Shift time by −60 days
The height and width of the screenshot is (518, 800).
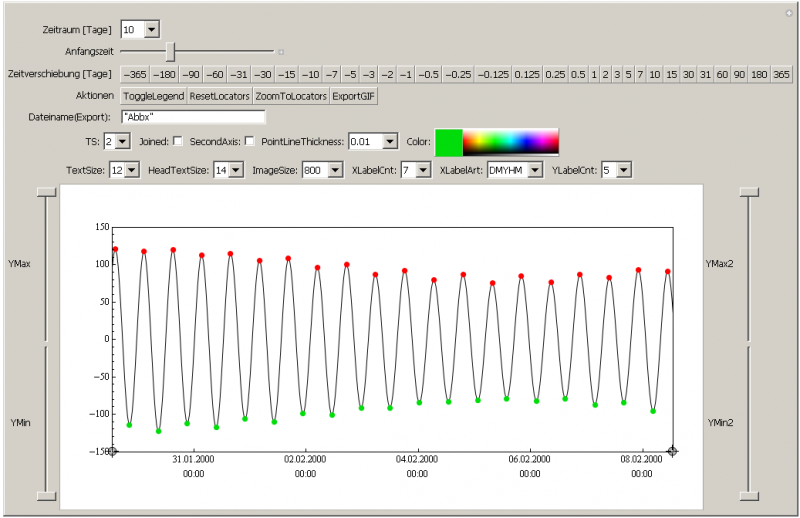click(x=215, y=75)
